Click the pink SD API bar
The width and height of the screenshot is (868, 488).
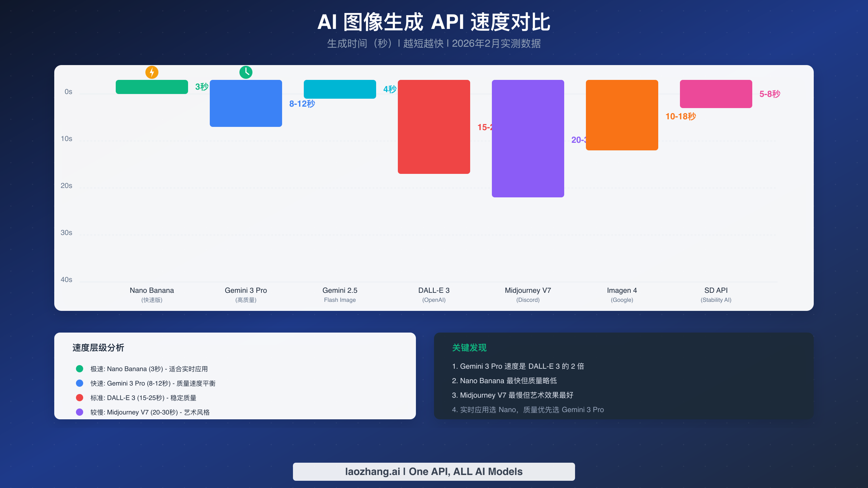pos(715,94)
